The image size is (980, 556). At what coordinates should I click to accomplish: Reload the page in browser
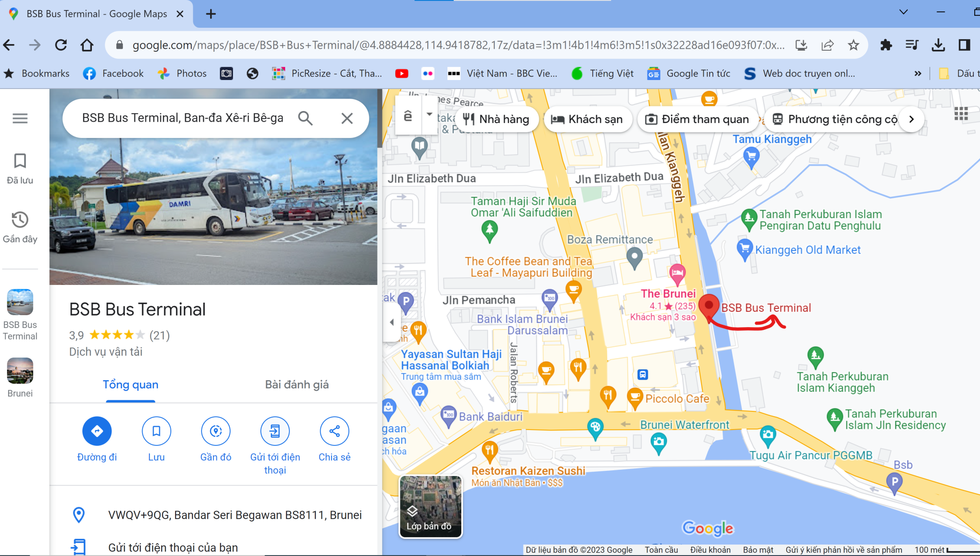[61, 45]
